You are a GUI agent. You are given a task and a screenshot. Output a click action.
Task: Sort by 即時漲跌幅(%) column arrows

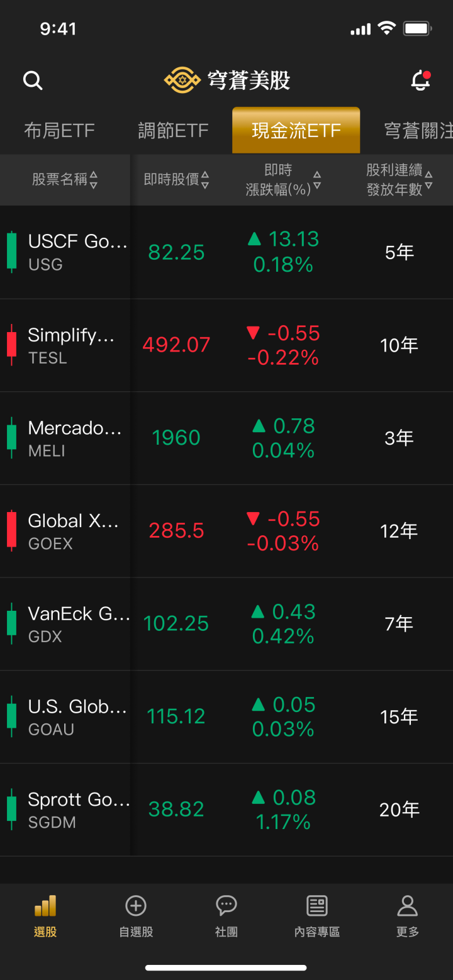point(317,180)
